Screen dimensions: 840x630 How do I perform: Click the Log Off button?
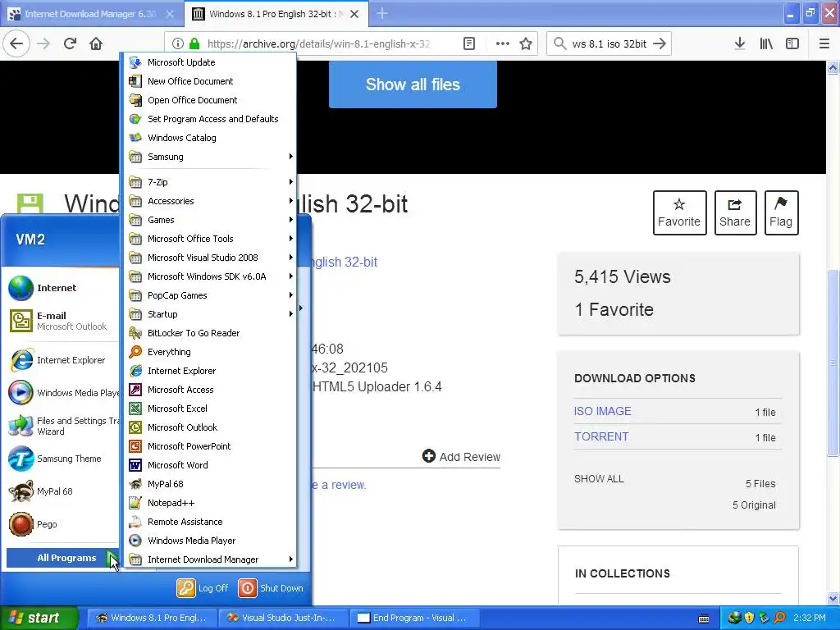coord(203,588)
